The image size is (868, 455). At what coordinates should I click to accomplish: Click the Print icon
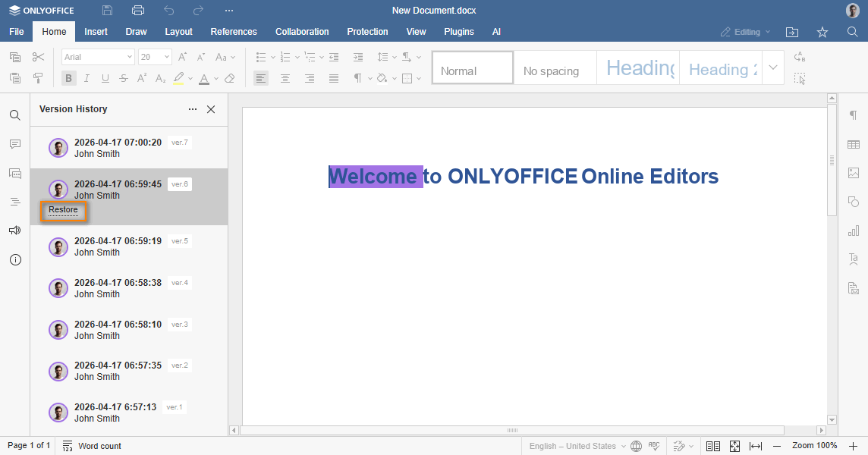[137, 11]
